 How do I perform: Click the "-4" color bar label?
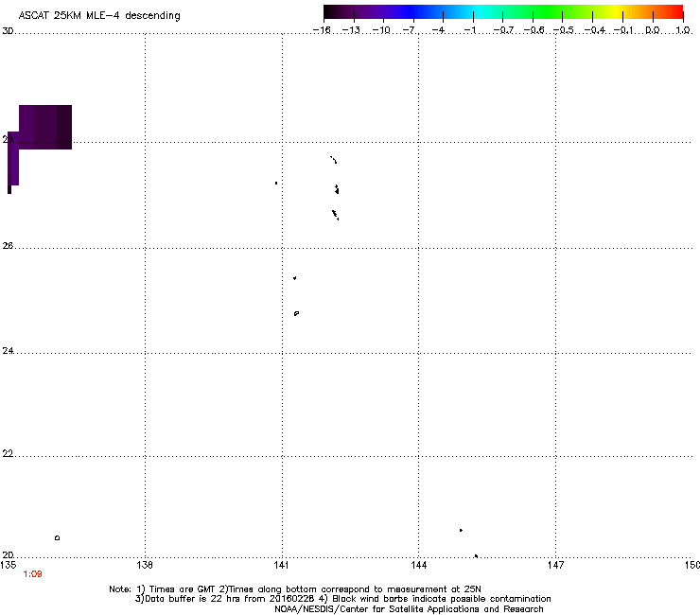[x=440, y=30]
